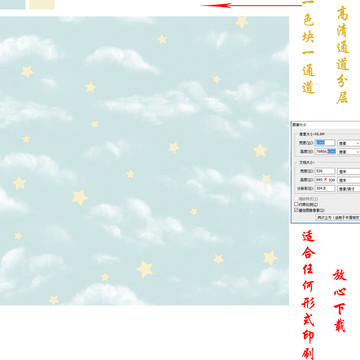Click the document width field showing 530
The image size is (360, 360).
coord(325,171)
